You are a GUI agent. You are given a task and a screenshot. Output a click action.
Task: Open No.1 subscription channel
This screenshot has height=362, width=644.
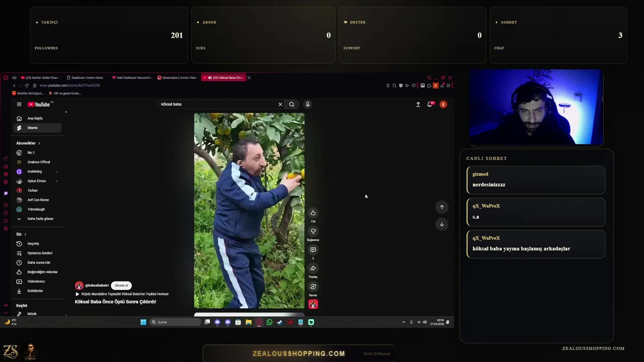click(38, 152)
